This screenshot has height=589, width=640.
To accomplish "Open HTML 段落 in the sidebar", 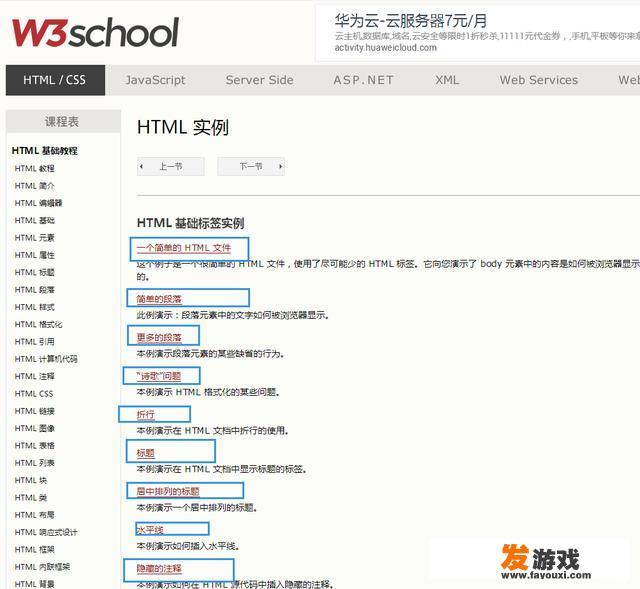I will (x=35, y=290).
